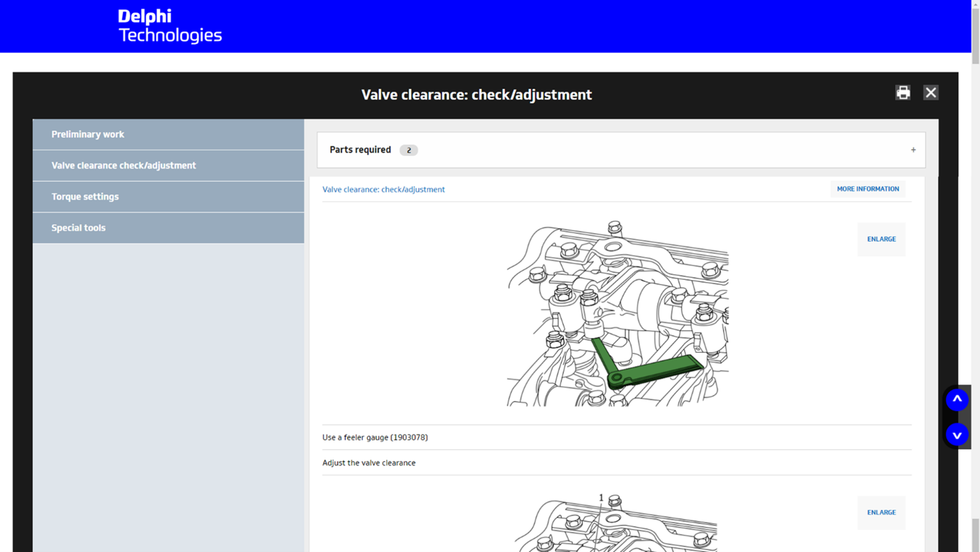980x552 pixels.
Task: Click the blue scroll-down arrow button
Action: [x=957, y=435]
